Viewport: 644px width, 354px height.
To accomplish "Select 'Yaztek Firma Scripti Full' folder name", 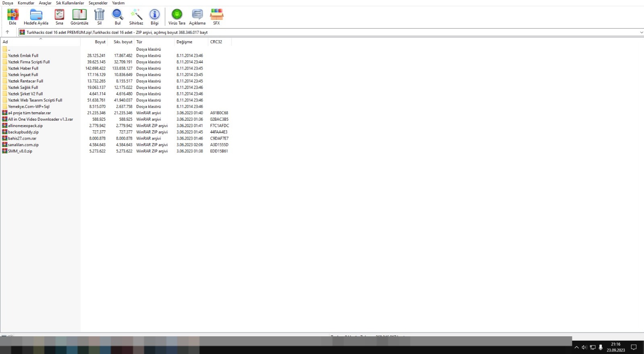I will click(x=29, y=62).
